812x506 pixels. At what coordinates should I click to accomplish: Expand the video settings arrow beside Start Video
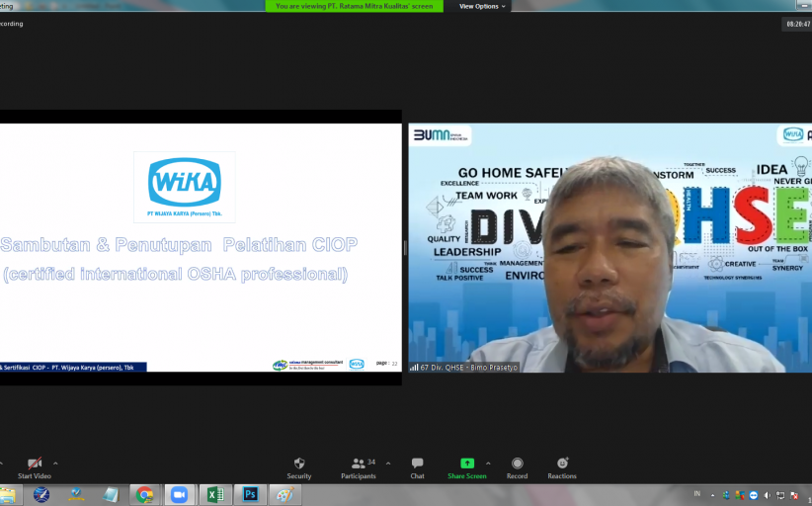point(55,464)
